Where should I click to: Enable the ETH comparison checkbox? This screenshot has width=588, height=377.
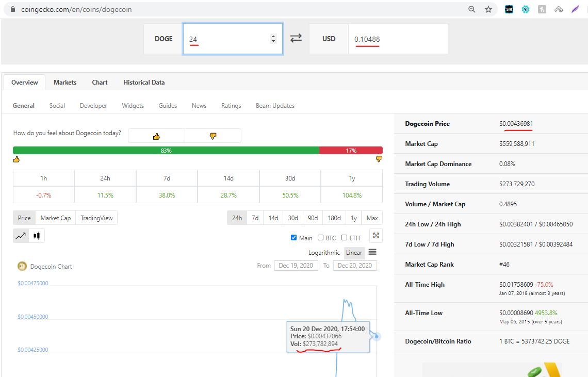(x=344, y=238)
